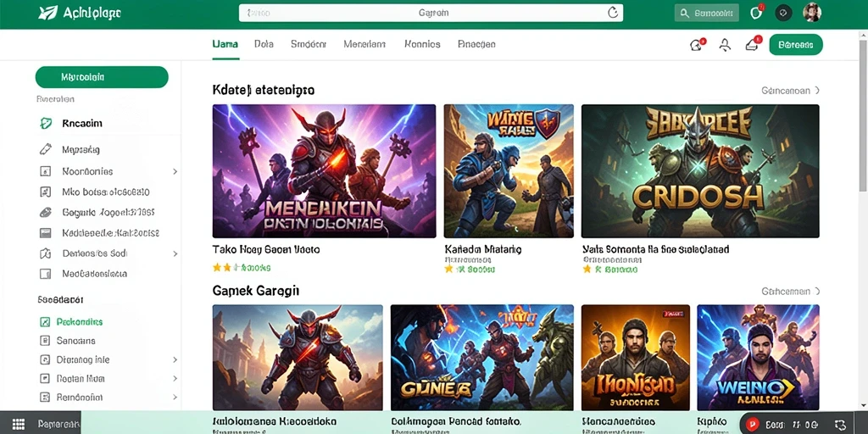Expand the Remdnoñm chevron
The image size is (868, 434).
click(175, 398)
